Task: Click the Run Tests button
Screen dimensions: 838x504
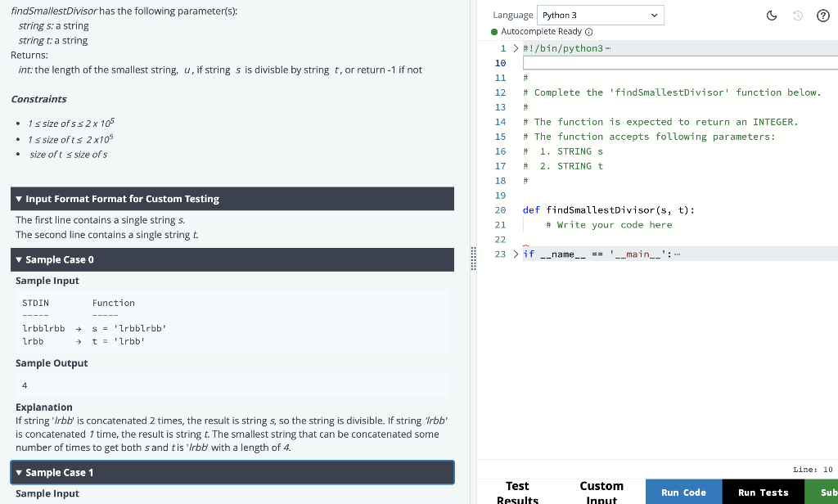Action: tap(763, 492)
